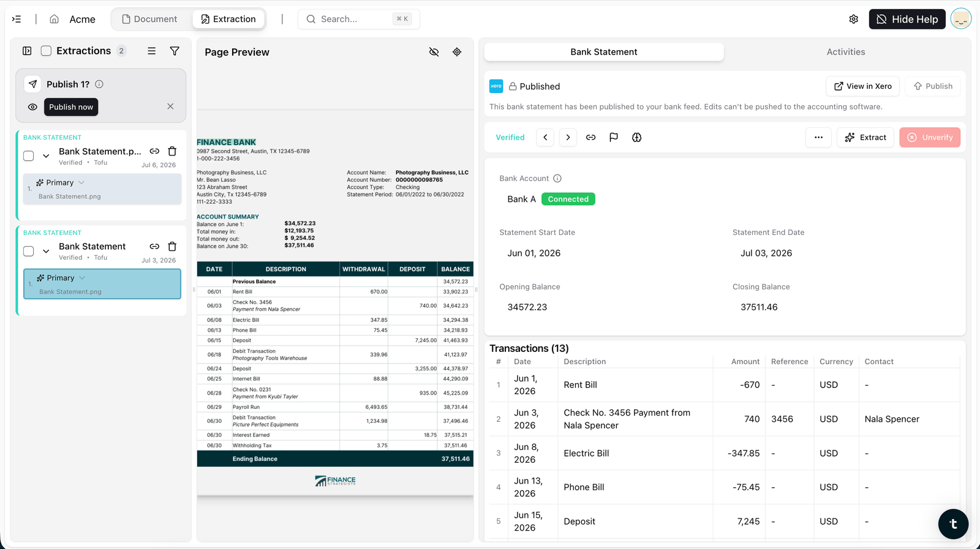980x549 pixels.
Task: Switch to the Extraction tab
Action: [228, 19]
